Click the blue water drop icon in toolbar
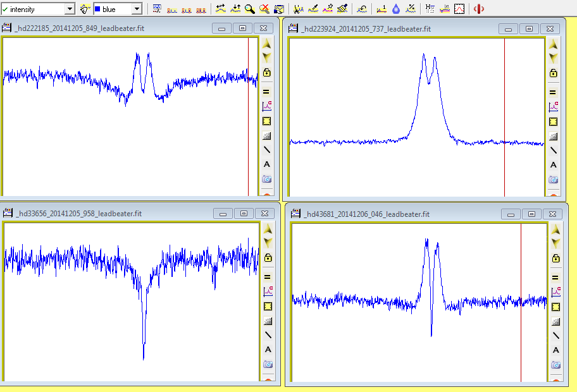Screen dimensions: 577x392 coord(396,9)
